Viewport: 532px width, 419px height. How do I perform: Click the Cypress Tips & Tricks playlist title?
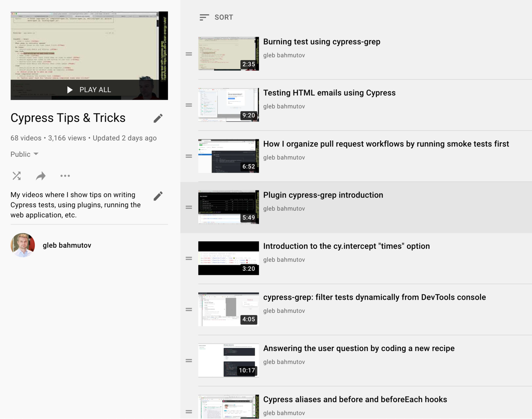pyautogui.click(x=68, y=118)
